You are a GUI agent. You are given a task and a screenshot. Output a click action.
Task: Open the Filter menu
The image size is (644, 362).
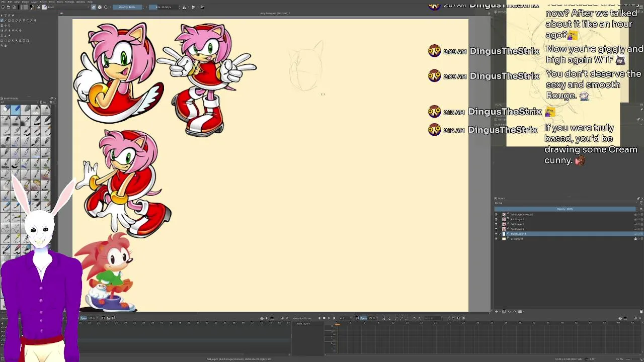pos(52,2)
